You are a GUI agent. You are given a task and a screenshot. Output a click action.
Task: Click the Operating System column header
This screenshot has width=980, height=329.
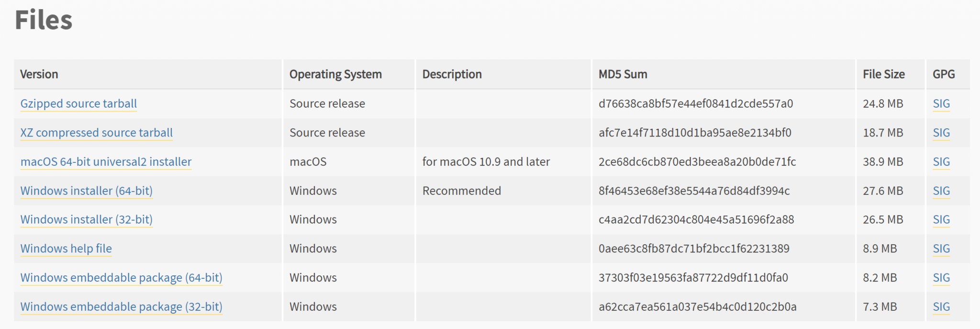(x=335, y=74)
